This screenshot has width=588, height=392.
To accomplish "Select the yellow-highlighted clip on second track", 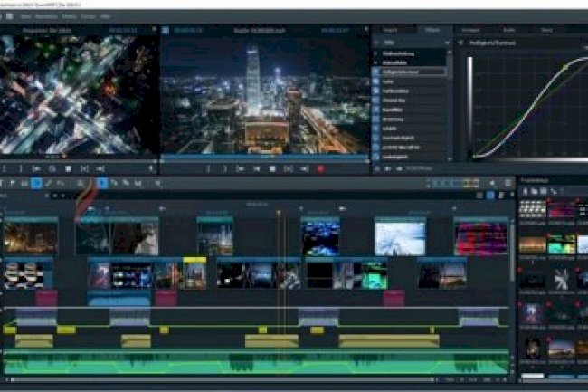I will [x=194, y=272].
